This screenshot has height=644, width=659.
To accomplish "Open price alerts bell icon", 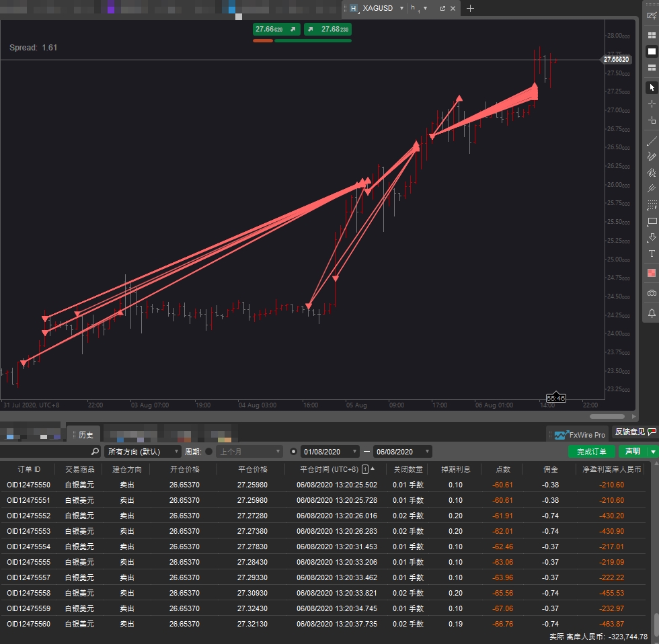I will tap(652, 313).
